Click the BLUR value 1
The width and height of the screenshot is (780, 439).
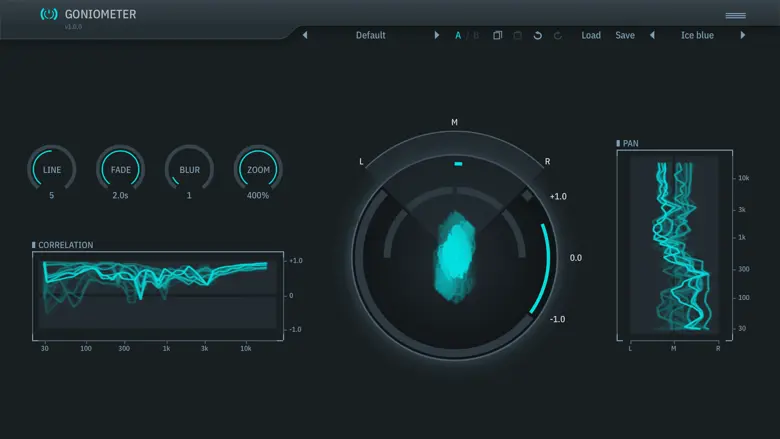(x=189, y=195)
